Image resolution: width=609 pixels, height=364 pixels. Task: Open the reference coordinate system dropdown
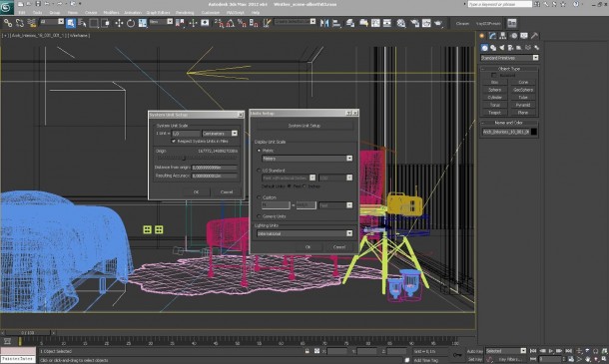[161, 22]
